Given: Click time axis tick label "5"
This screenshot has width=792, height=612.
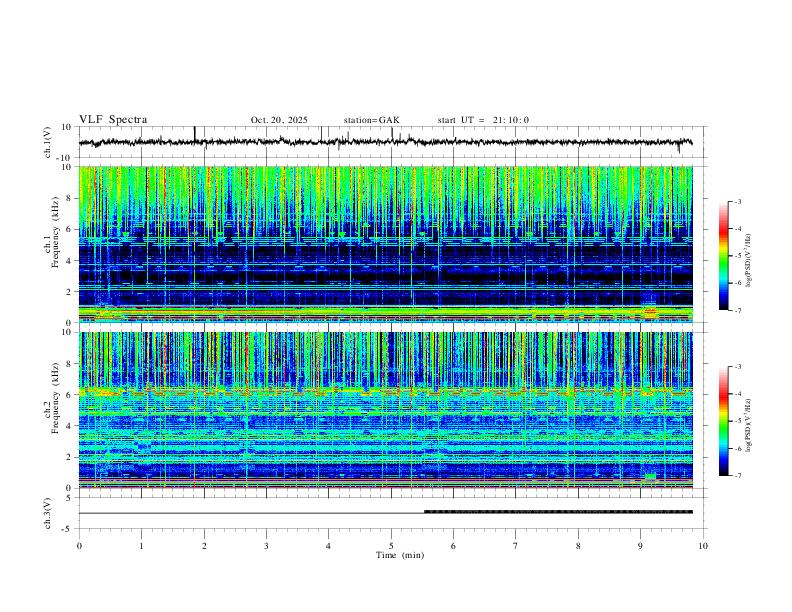Looking at the screenshot, I should [x=391, y=546].
